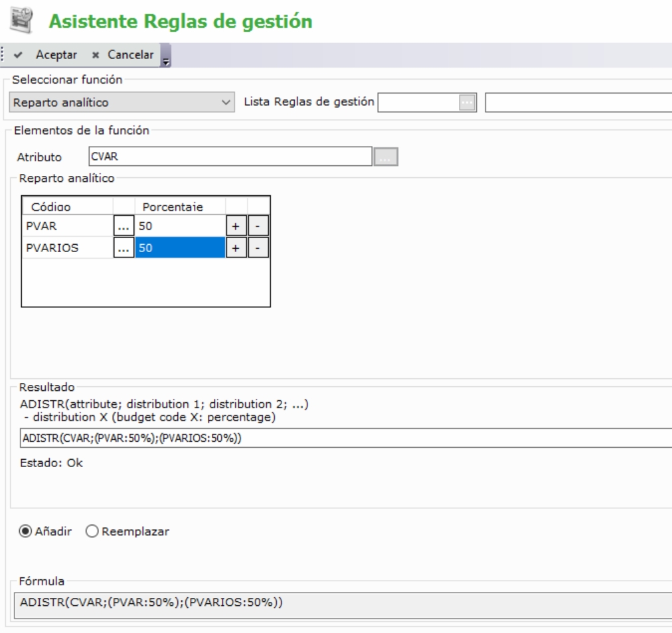The width and height of the screenshot is (672, 633).
Task: Open the toolbar overflow options arrow
Action: pyautogui.click(x=166, y=56)
